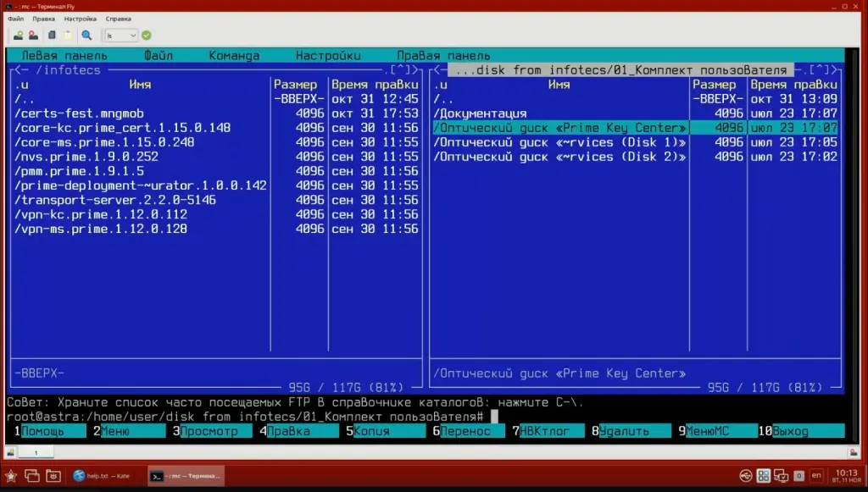Click the USB devices tray icon
Viewport: 868px width, 492px height.
(746, 476)
